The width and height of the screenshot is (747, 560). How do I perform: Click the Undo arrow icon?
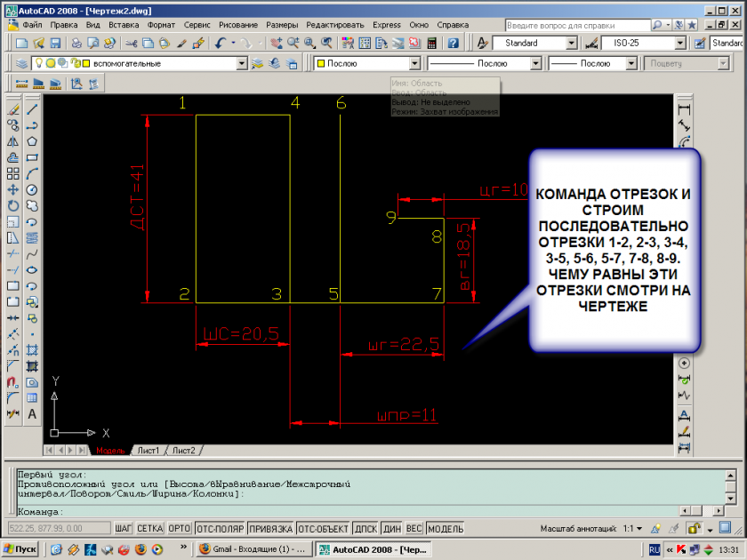point(219,43)
